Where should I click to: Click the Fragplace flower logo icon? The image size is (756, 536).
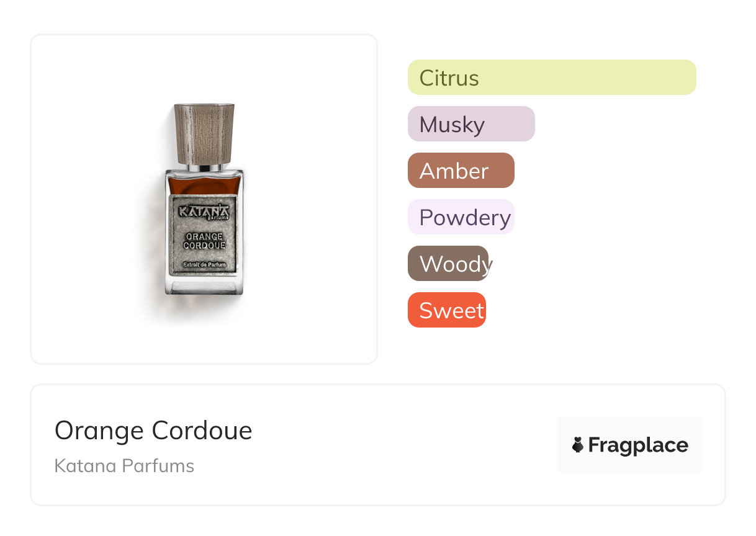[578, 445]
